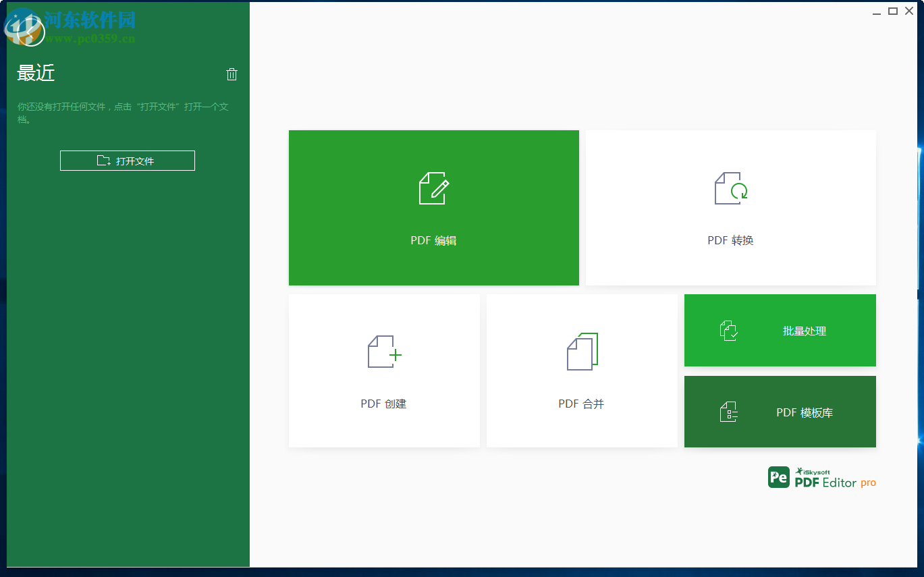This screenshot has width=924, height=577.
Task: Launch the PDF 合并 merge tool
Action: tap(581, 370)
